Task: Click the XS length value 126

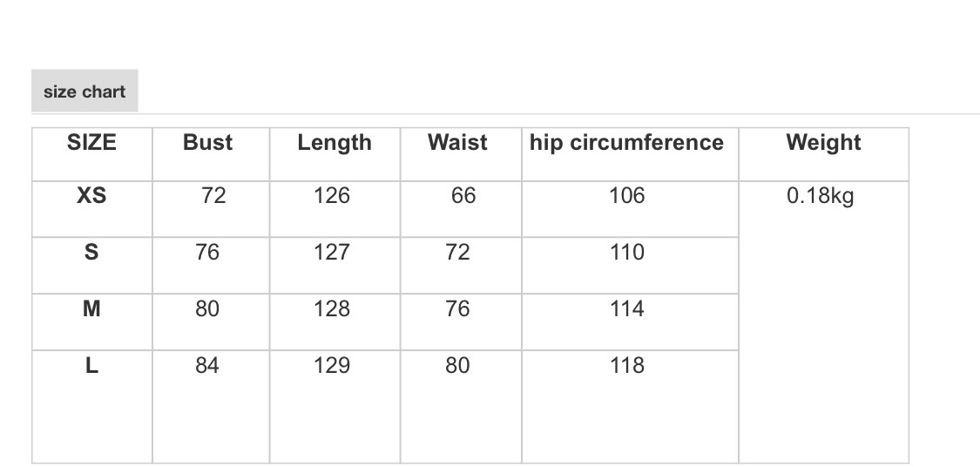Action: click(332, 196)
